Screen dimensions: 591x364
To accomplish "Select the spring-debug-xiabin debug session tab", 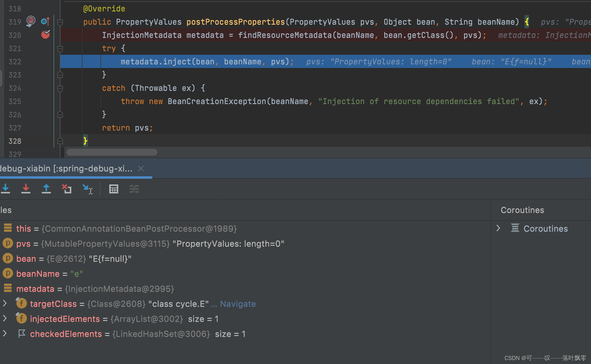I will click(66, 168).
